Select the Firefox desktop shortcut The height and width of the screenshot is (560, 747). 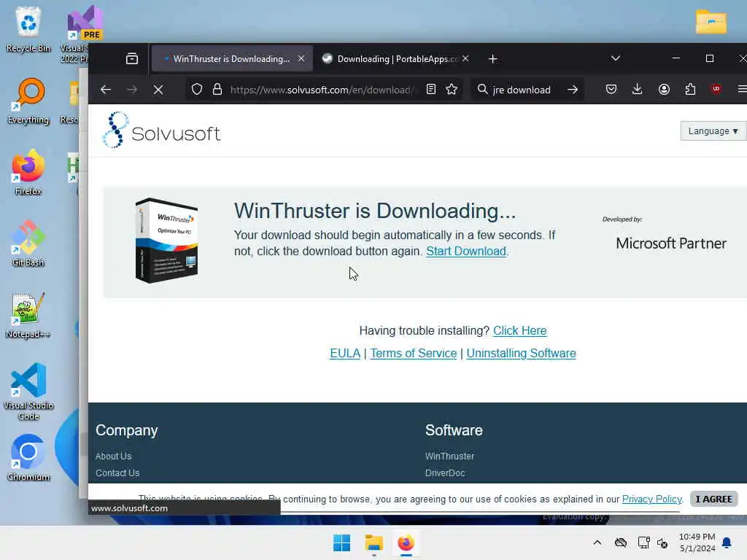(x=28, y=172)
